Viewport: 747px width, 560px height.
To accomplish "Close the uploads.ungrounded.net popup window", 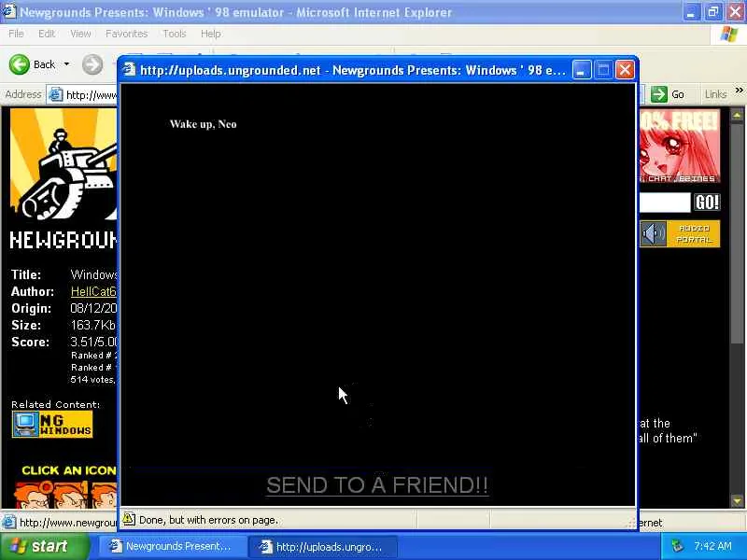I will 625,70.
